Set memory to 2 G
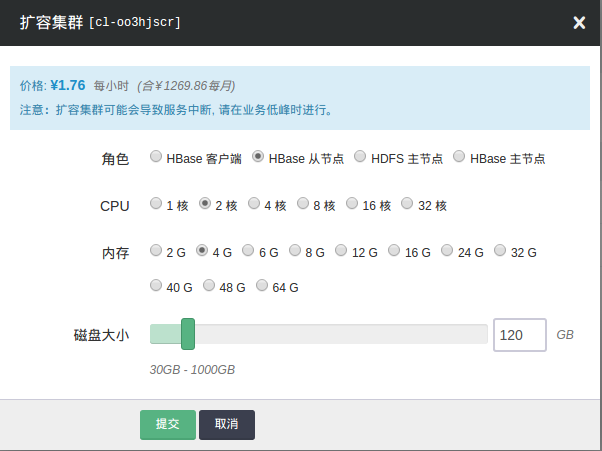The width and height of the screenshot is (602, 451). (x=156, y=251)
